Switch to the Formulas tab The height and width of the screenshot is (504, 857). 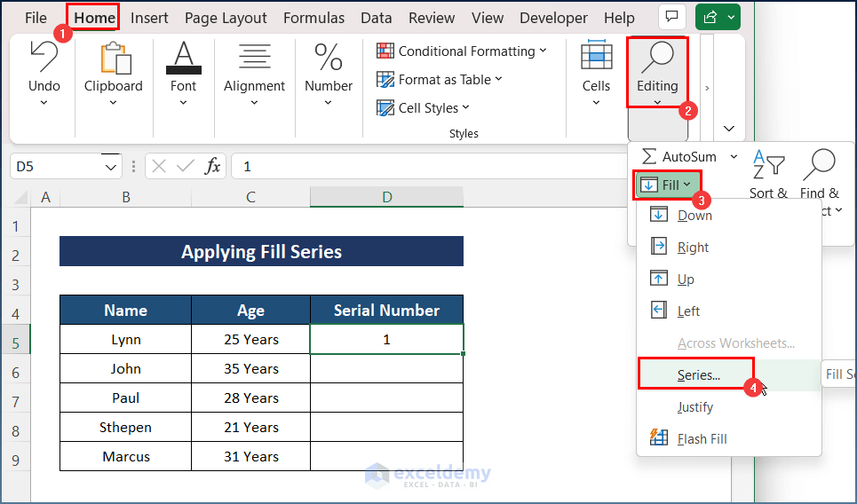(313, 18)
